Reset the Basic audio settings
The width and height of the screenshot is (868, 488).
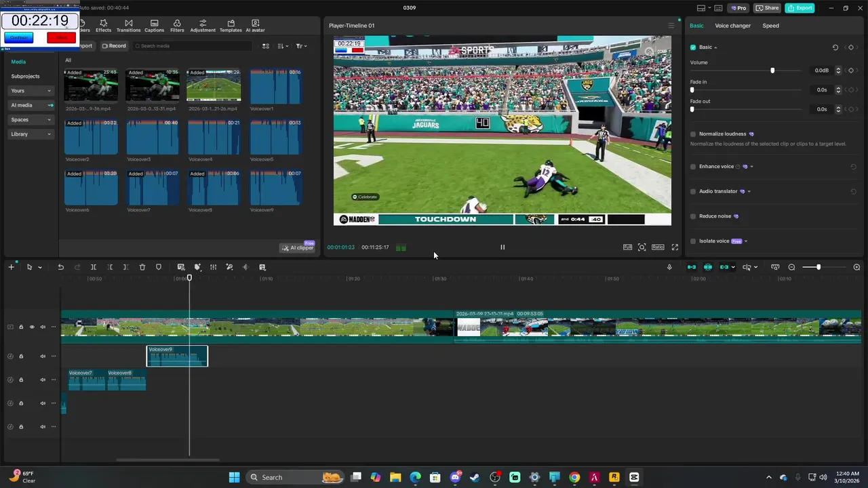click(x=835, y=47)
